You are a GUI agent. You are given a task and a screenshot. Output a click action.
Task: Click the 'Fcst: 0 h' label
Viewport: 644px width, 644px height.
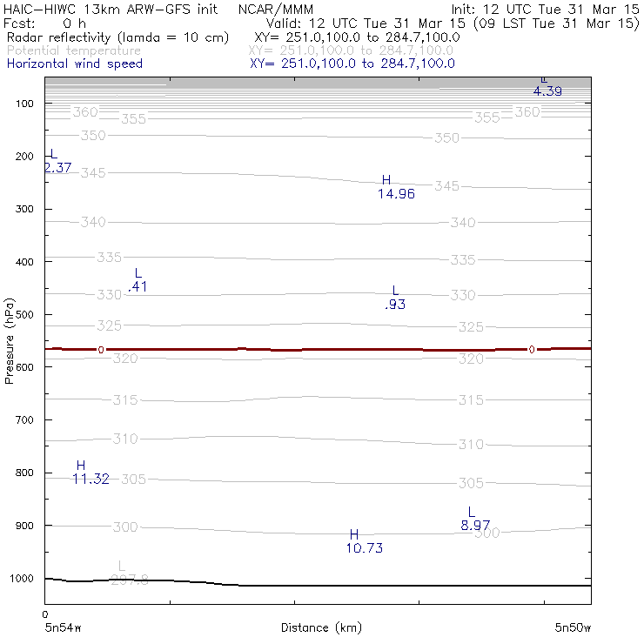coord(44,23)
